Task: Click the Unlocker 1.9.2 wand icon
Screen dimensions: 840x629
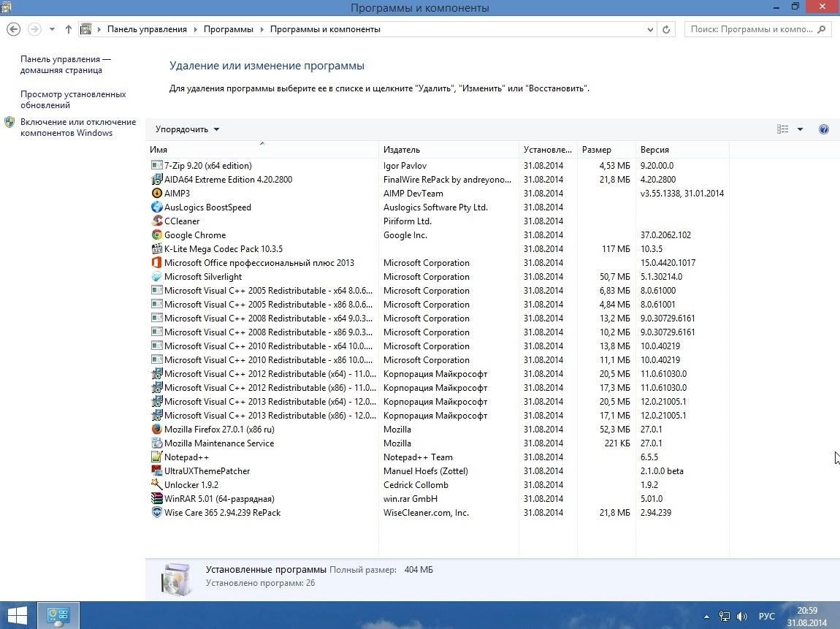Action: click(x=156, y=485)
